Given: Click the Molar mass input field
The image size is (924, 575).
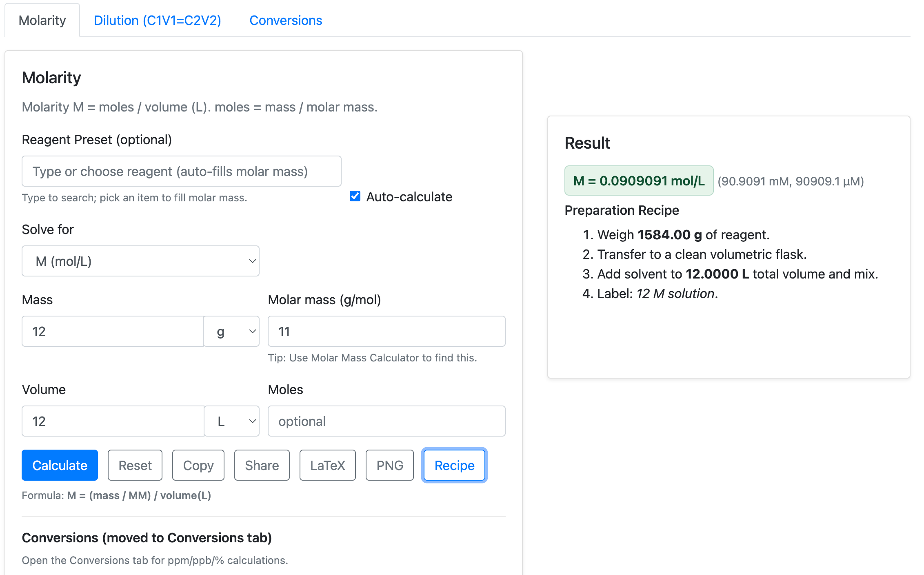Looking at the screenshot, I should [x=386, y=331].
